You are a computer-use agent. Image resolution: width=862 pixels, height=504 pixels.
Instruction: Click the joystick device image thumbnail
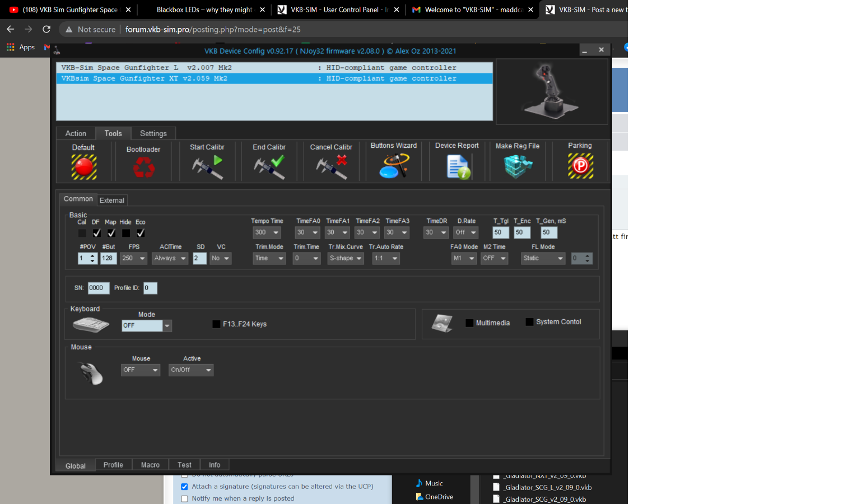pos(552,91)
